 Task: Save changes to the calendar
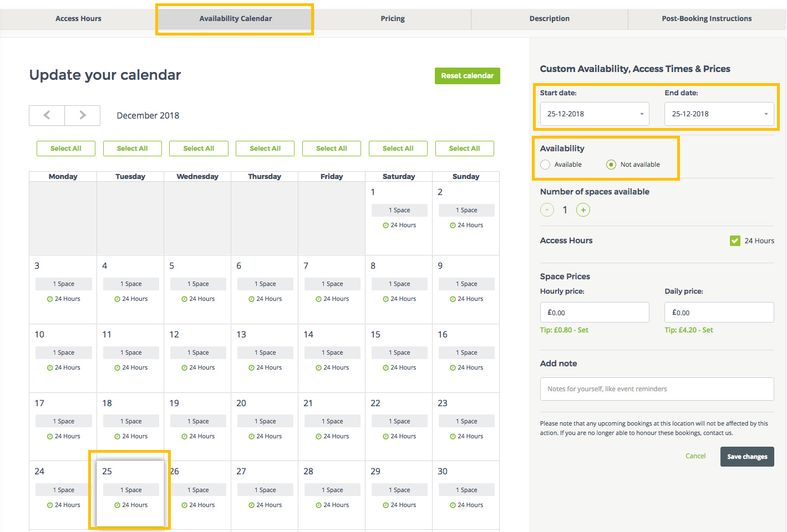pyautogui.click(x=747, y=456)
